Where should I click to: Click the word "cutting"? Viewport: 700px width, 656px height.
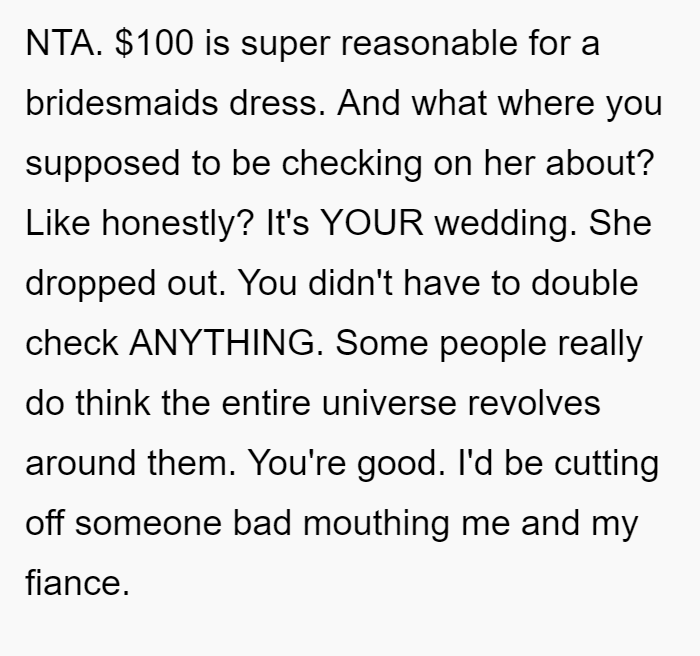(x=606, y=464)
